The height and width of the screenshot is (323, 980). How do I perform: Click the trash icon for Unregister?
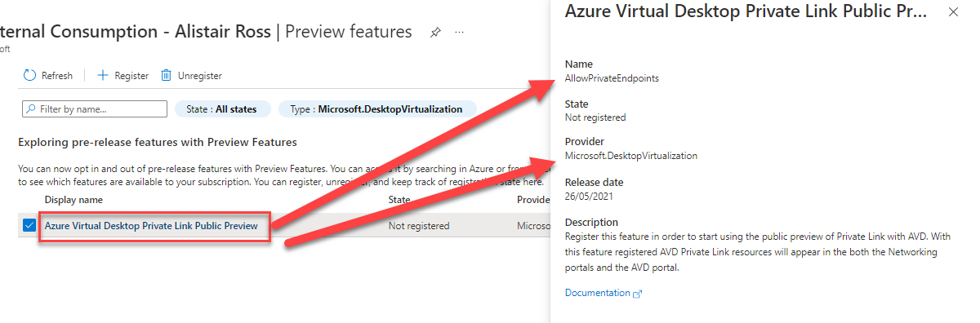tap(166, 75)
